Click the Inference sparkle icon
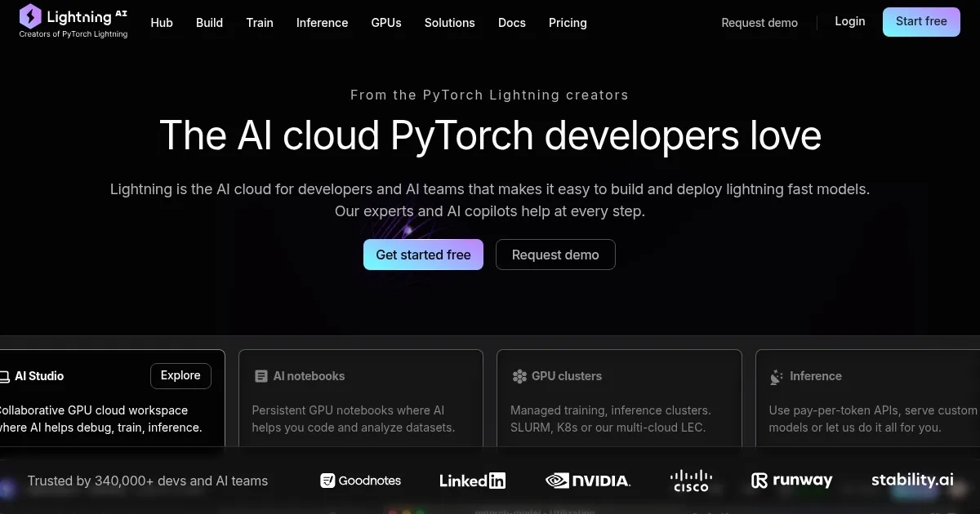 (775, 376)
